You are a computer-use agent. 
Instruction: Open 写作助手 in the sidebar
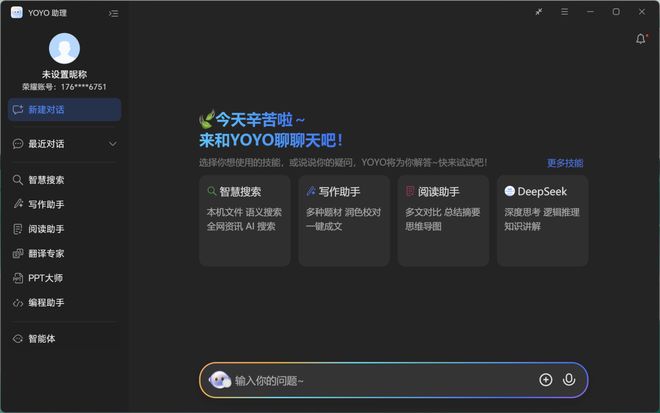(x=64, y=205)
